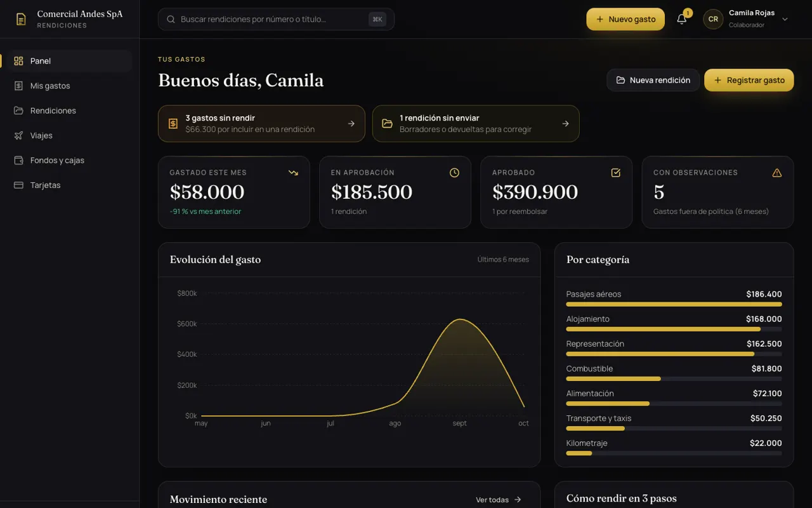Click the Pasajes aéreos progress bar

click(x=674, y=304)
